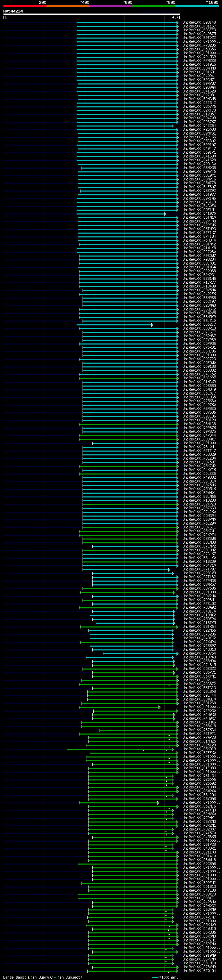Click the orange ~40% identity legend segment

(68, 6)
